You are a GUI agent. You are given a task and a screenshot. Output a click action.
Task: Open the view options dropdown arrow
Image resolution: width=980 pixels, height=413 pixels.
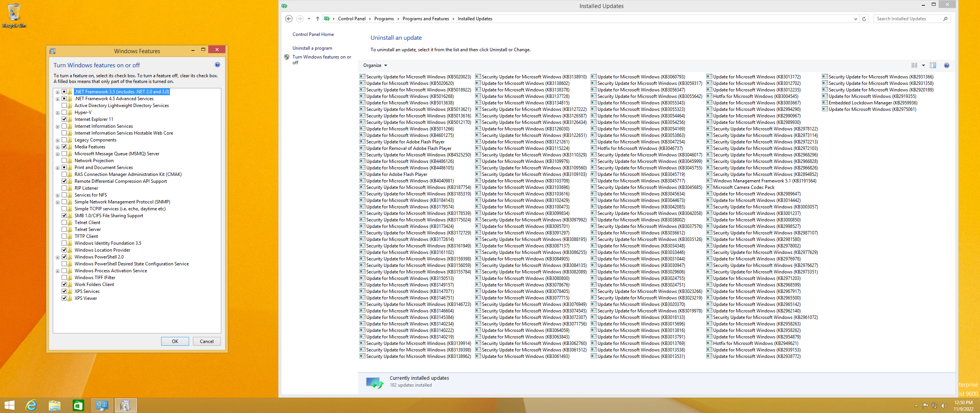click(923, 65)
